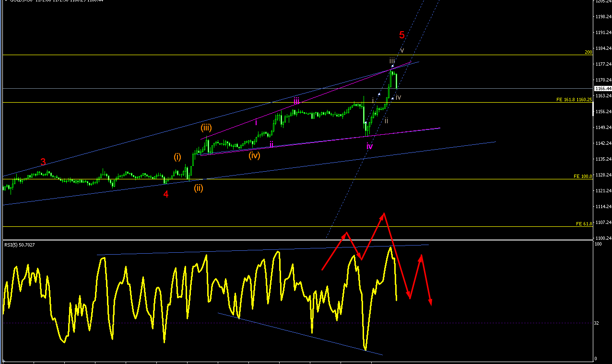Viewport: 612px width, 364px height.
Task: Click the RSI scale value 32
Action: pos(597,323)
